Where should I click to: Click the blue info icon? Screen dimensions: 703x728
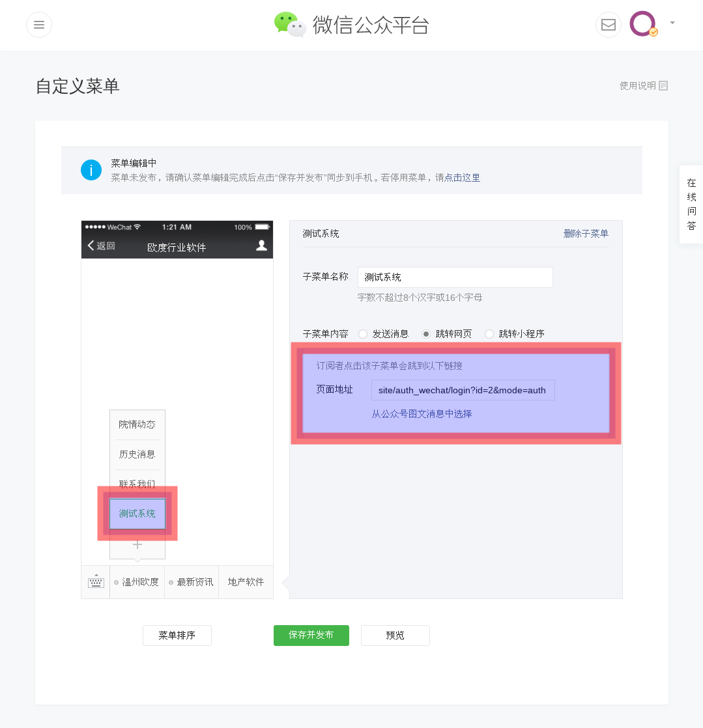point(91,170)
